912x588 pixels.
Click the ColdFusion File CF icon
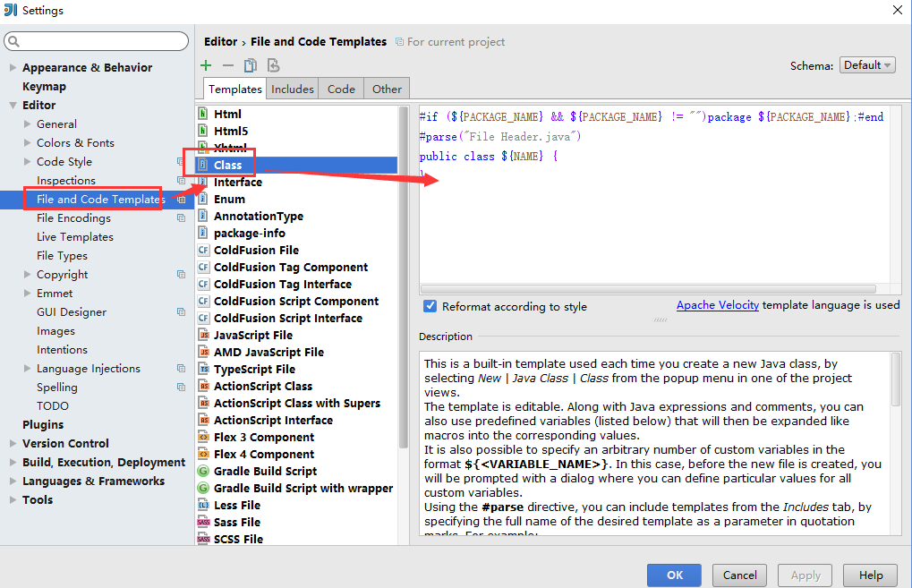tap(203, 250)
